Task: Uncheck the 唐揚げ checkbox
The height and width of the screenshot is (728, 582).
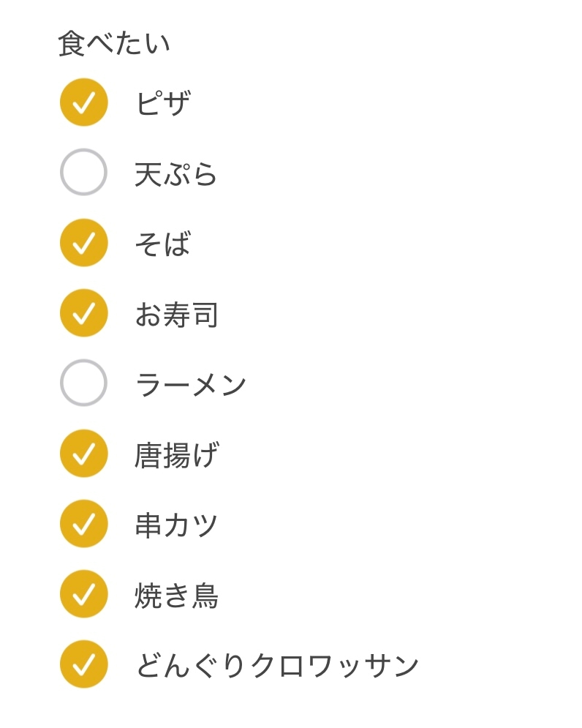Action: pos(84,454)
